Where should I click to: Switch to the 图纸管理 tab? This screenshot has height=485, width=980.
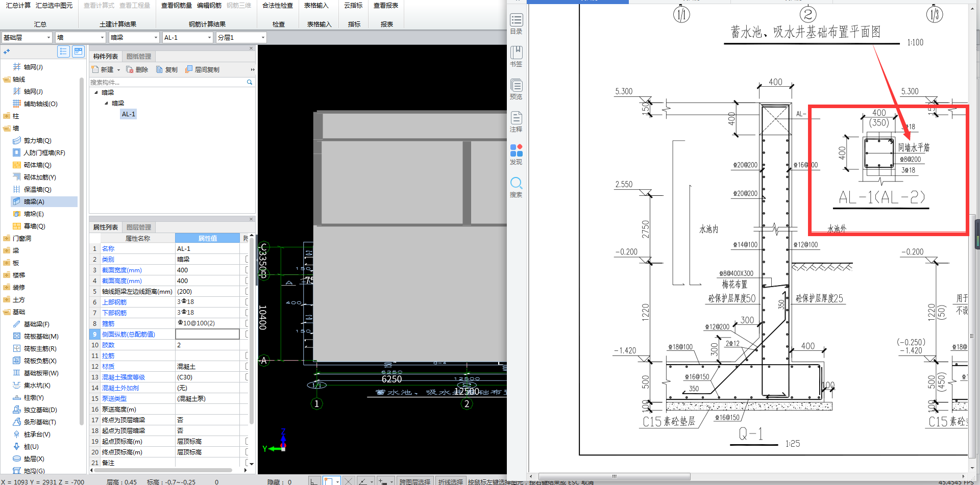139,56
